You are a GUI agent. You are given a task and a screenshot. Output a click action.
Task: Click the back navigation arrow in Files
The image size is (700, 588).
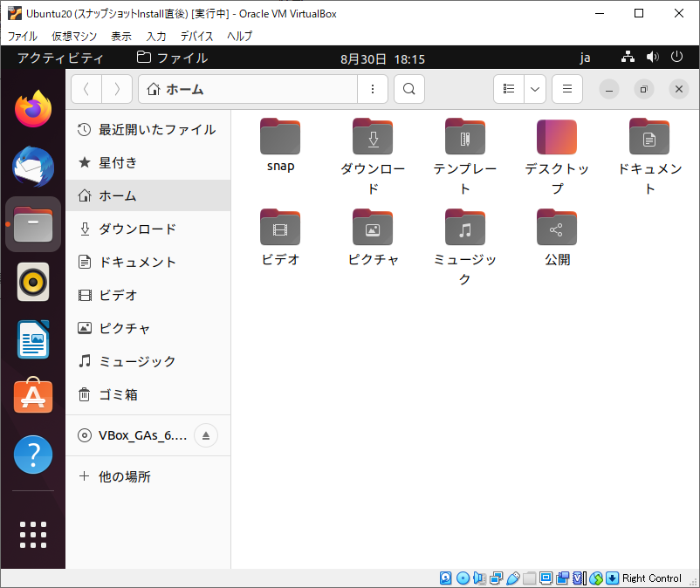coord(86,89)
